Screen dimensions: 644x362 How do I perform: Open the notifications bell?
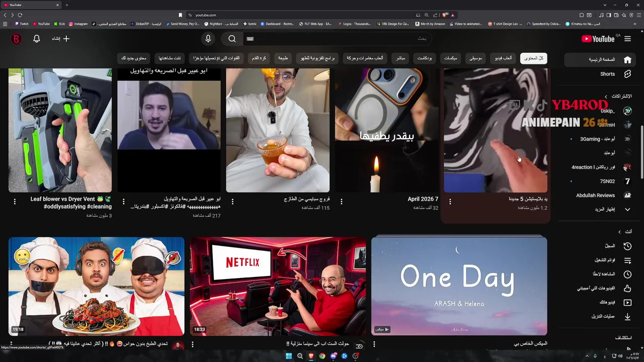coord(37,39)
